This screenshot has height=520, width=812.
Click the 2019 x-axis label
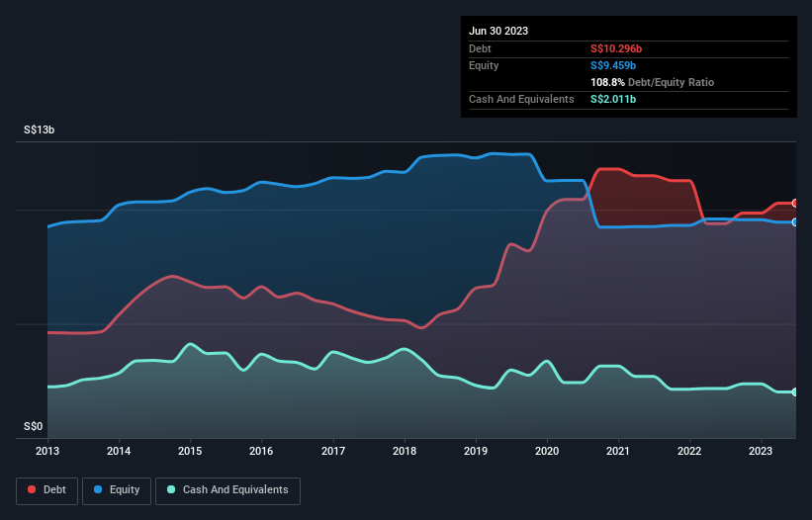[476, 451]
